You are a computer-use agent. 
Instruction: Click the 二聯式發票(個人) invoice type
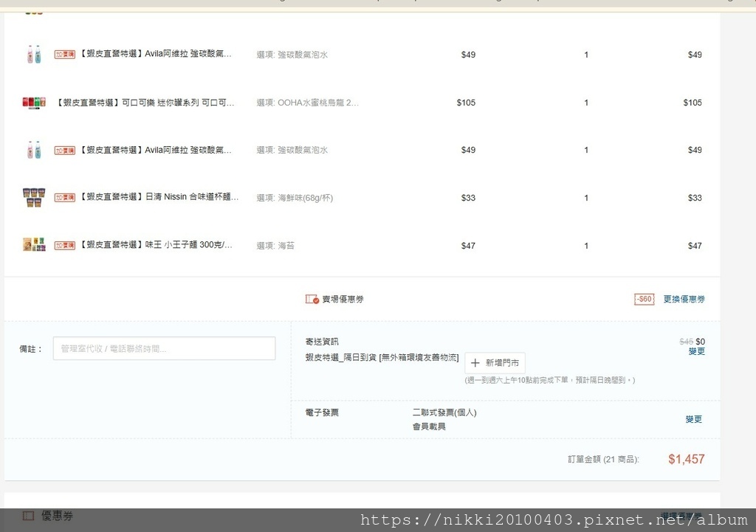(x=444, y=413)
